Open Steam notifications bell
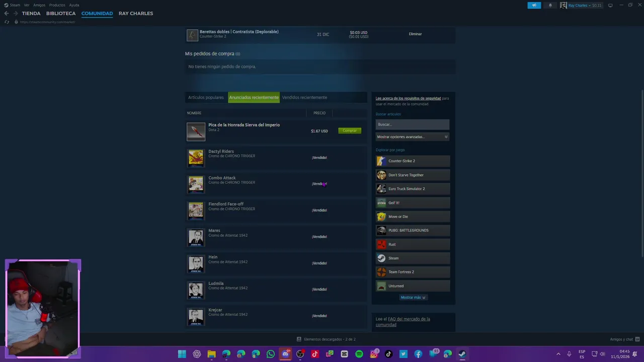644x362 pixels. pyautogui.click(x=550, y=5)
